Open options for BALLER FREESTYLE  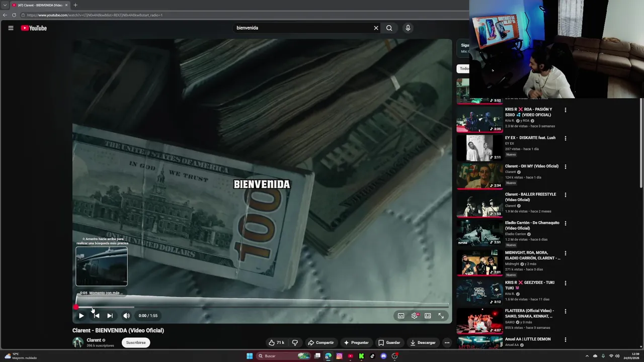tap(566, 195)
